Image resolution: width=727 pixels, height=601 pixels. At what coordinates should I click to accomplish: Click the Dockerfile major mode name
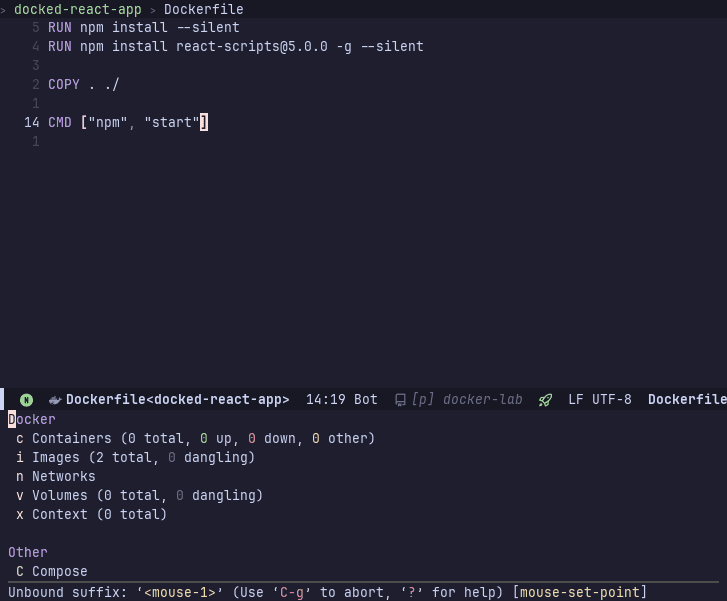point(687,400)
